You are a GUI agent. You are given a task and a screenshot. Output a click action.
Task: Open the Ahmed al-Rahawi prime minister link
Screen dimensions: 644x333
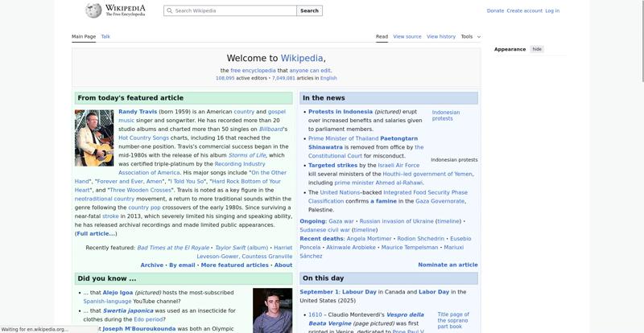378,183
